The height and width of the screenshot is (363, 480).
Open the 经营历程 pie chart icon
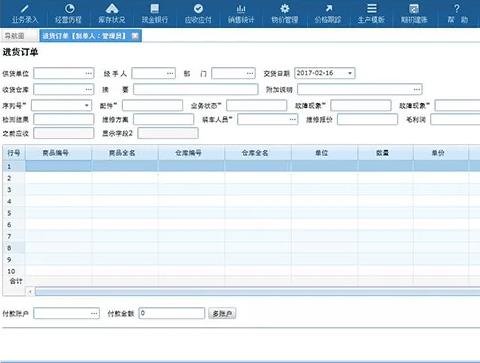click(x=69, y=8)
